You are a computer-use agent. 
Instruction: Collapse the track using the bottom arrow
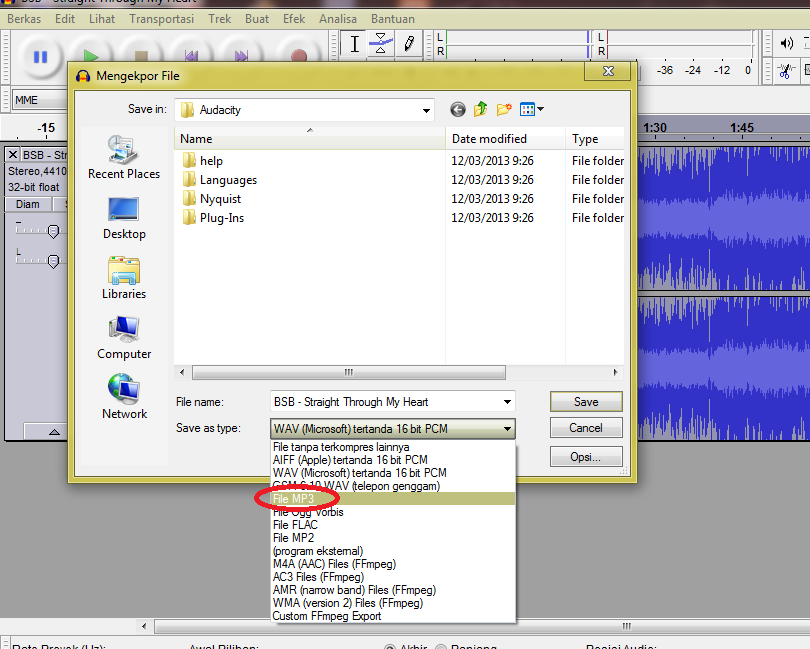(53, 431)
